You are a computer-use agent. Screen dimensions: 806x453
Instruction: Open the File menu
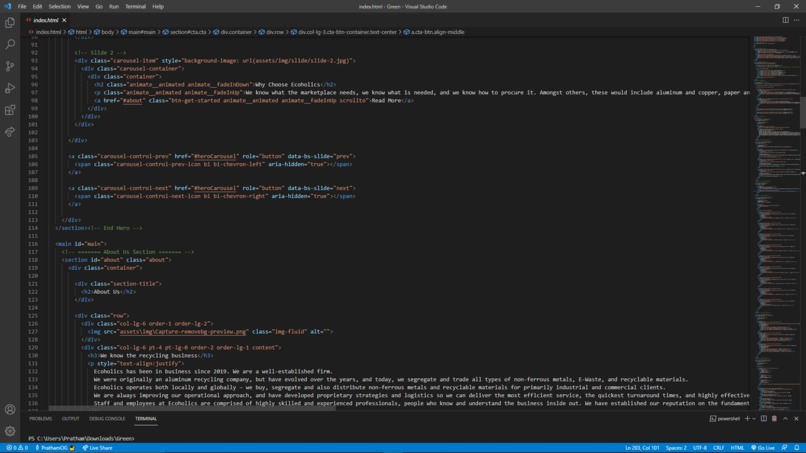coord(22,7)
